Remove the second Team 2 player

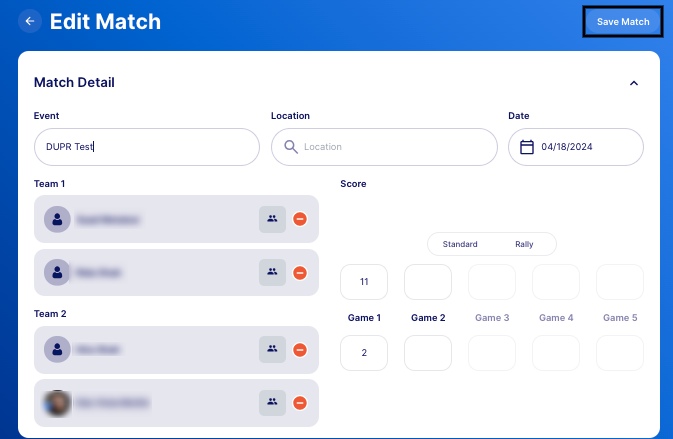tap(300, 403)
